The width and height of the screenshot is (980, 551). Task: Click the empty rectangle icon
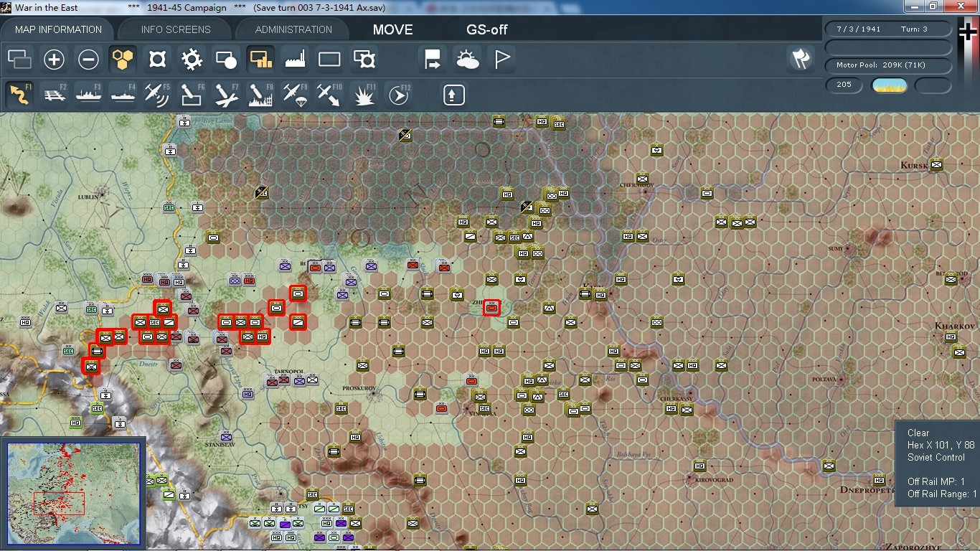click(330, 60)
